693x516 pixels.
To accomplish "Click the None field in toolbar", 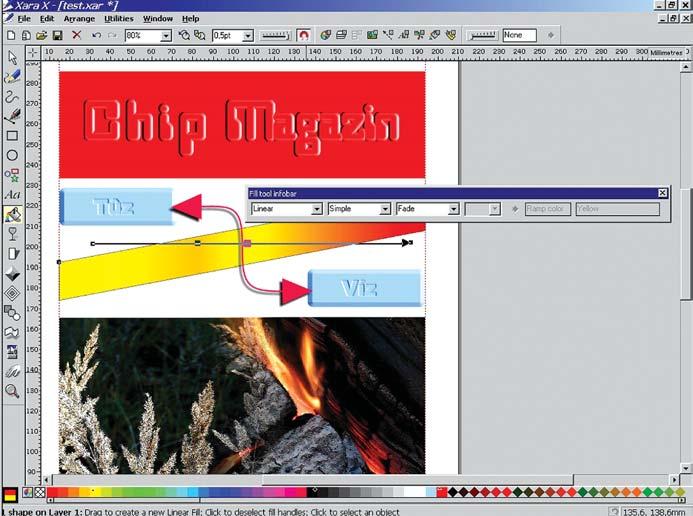I will (x=519, y=35).
